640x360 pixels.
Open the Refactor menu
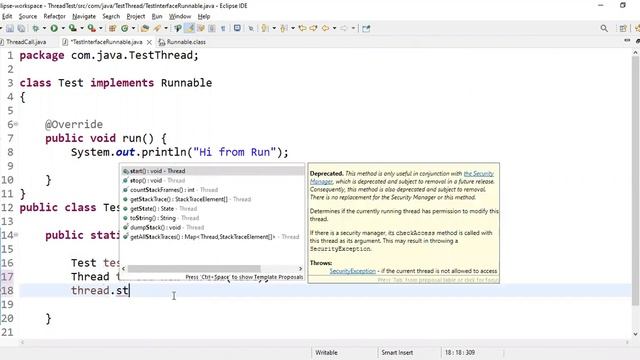[x=55, y=16]
